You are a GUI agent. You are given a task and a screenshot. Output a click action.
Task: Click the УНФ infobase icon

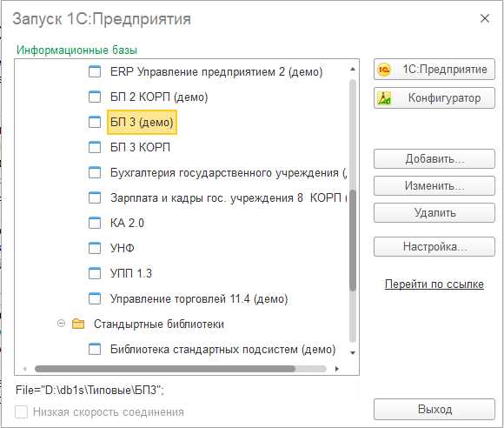[x=95, y=248]
